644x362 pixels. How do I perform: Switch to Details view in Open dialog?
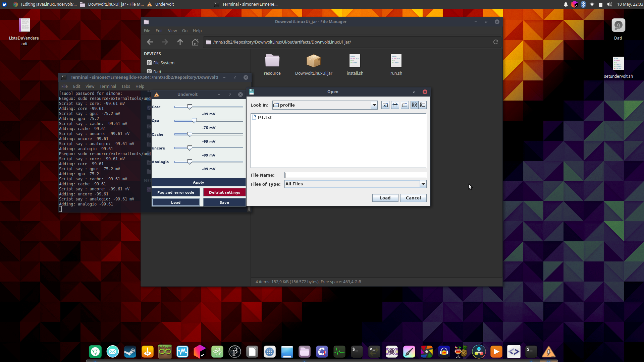(x=423, y=105)
